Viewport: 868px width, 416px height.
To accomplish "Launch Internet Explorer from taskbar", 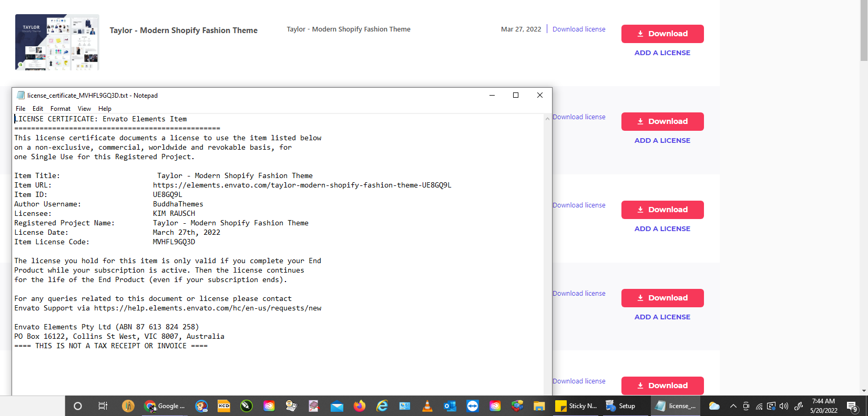I will (382, 406).
